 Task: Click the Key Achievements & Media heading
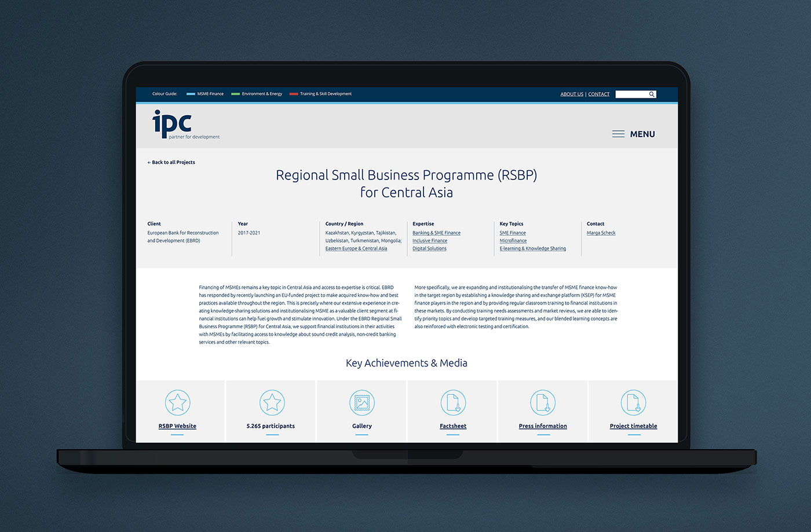point(407,363)
